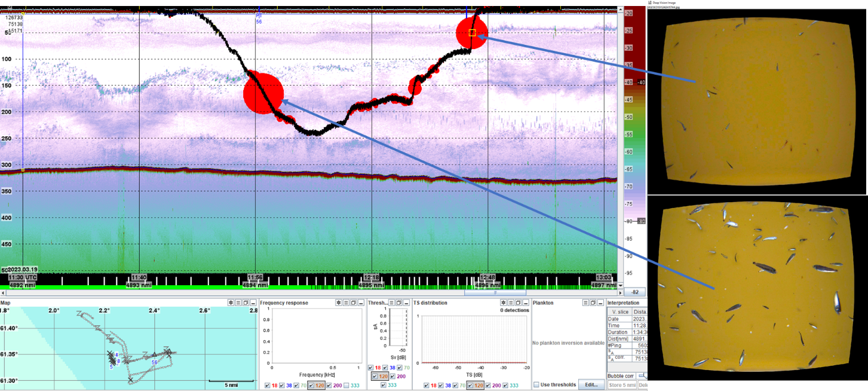Viewport: 868px width, 391px height.
Task: Open the Plankton panel menu
Action: click(586, 303)
